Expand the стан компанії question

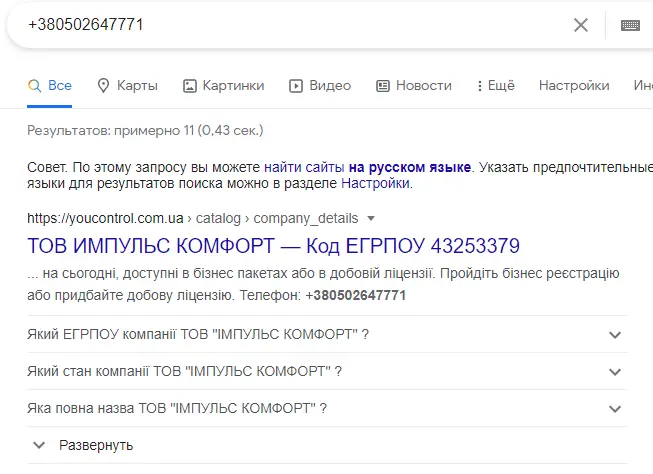(614, 371)
